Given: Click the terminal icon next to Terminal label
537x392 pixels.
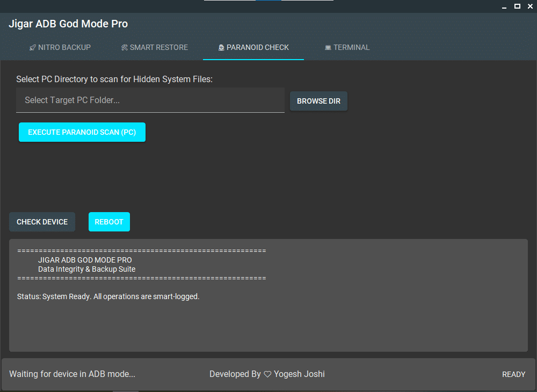Looking at the screenshot, I should pyautogui.click(x=328, y=47).
